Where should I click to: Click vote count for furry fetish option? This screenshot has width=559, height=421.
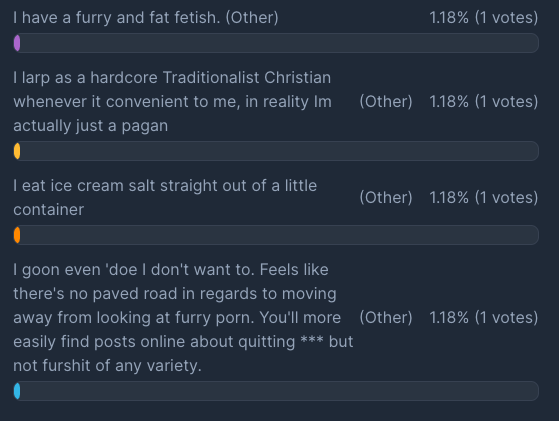[483, 17]
